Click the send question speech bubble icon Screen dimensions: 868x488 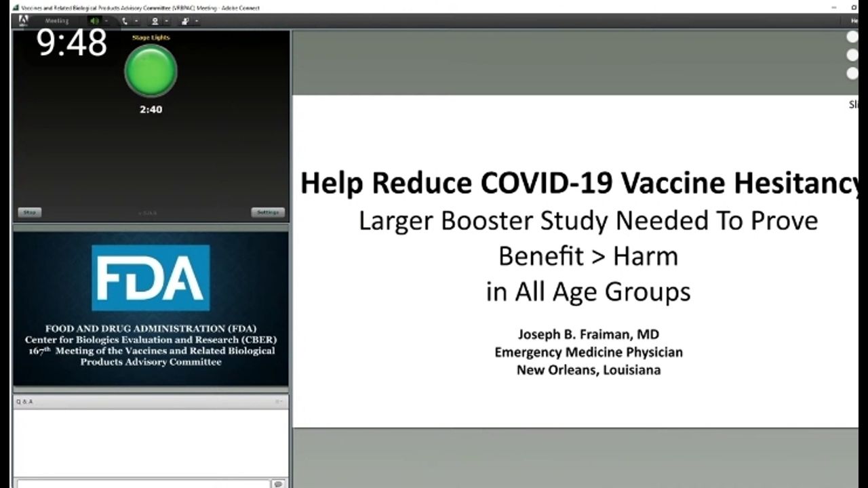[278, 483]
